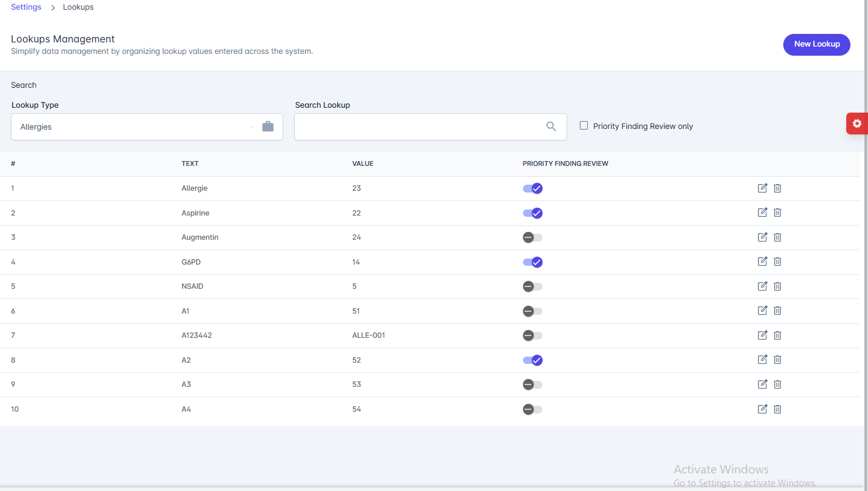868x491 pixels.
Task: Select the value 23 cell
Action: 357,188
